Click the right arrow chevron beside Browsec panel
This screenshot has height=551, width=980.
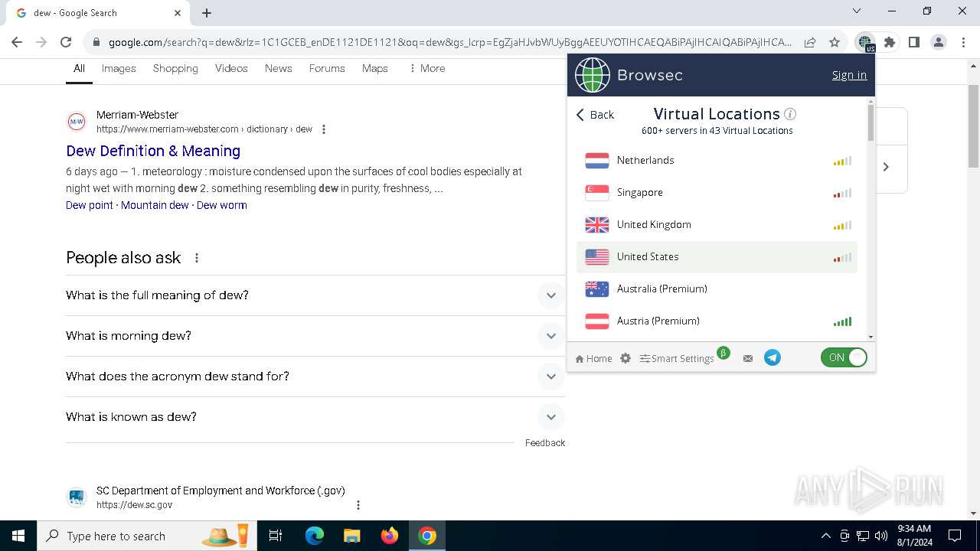(x=886, y=167)
